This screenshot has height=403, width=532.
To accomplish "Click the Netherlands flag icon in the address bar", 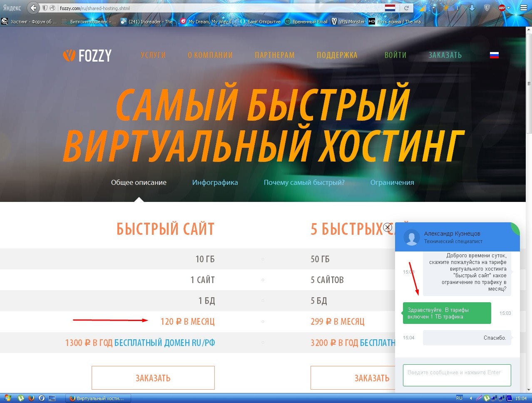I will (390, 8).
